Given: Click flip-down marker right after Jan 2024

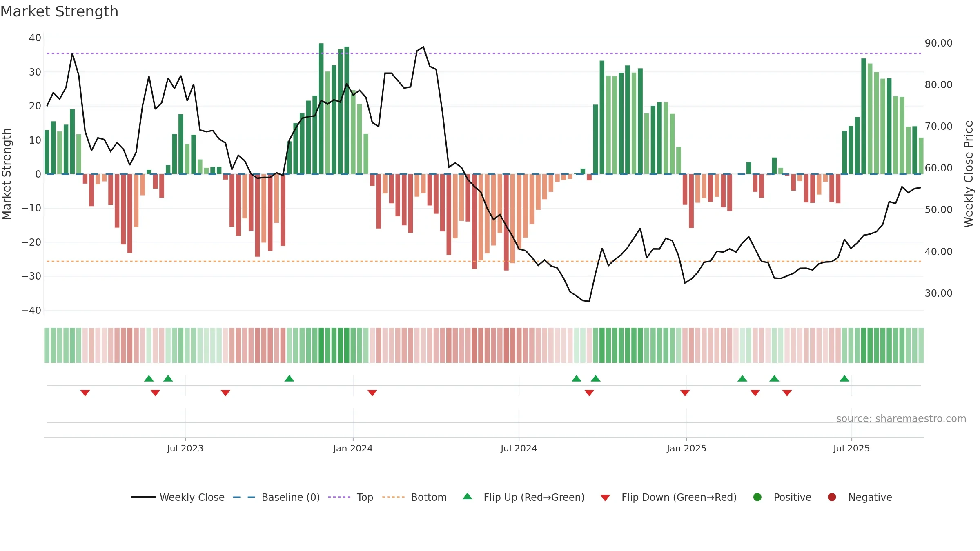Looking at the screenshot, I should [x=372, y=393].
